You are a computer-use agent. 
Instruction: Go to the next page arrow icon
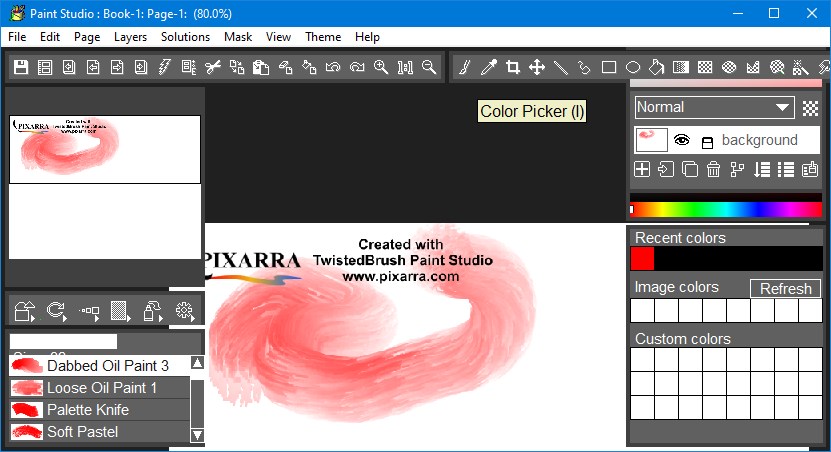pyautogui.click(x=117, y=67)
